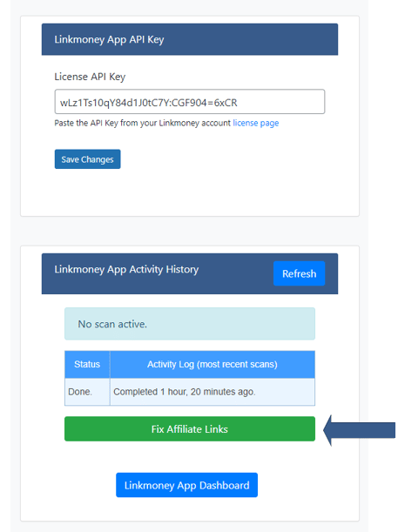Click the License API Key input field
Viewport: 405px width, 532px height.
click(189, 102)
